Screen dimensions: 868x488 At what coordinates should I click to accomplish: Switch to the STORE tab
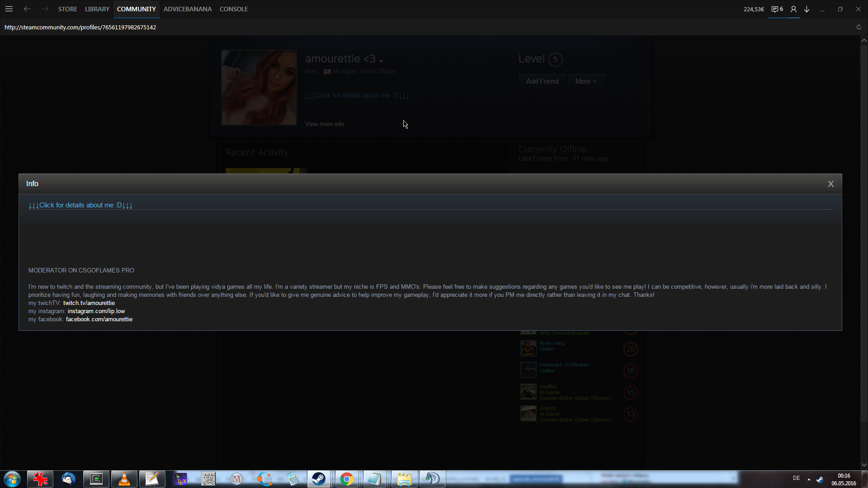(x=67, y=9)
